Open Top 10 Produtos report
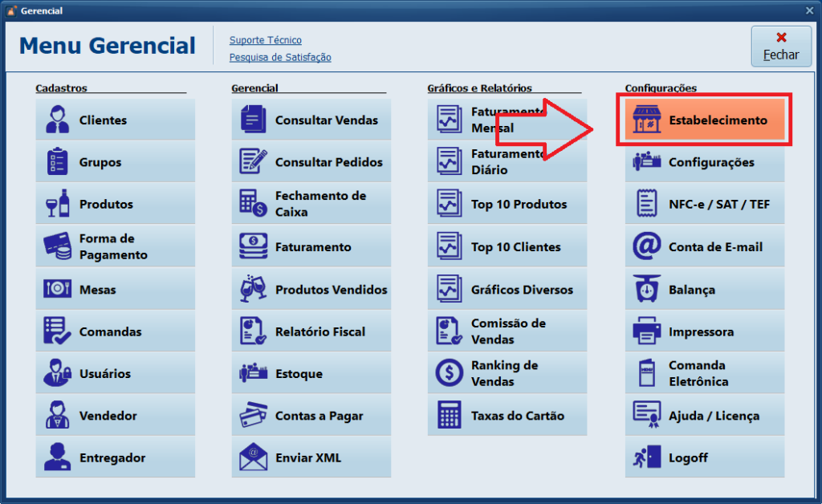 tap(507, 205)
